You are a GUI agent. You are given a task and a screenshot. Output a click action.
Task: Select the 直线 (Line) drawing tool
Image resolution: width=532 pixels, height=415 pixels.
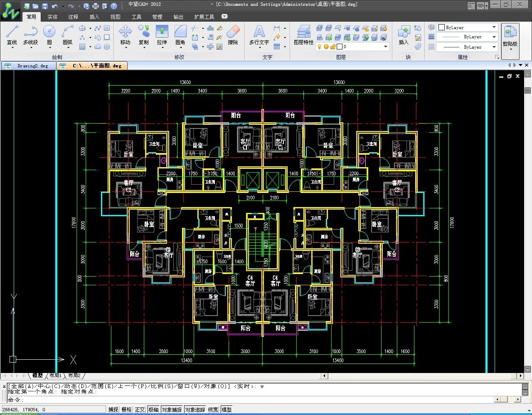pyautogui.click(x=12, y=35)
